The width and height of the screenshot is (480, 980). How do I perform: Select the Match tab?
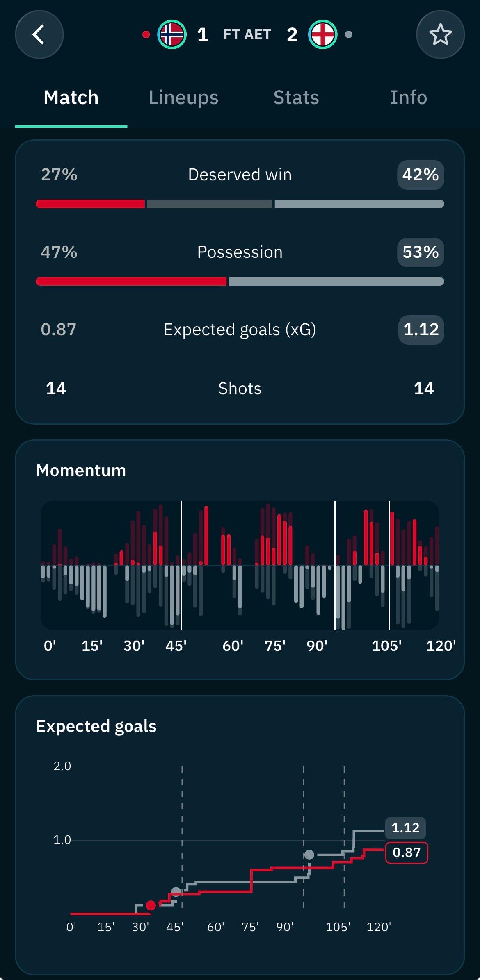(71, 98)
